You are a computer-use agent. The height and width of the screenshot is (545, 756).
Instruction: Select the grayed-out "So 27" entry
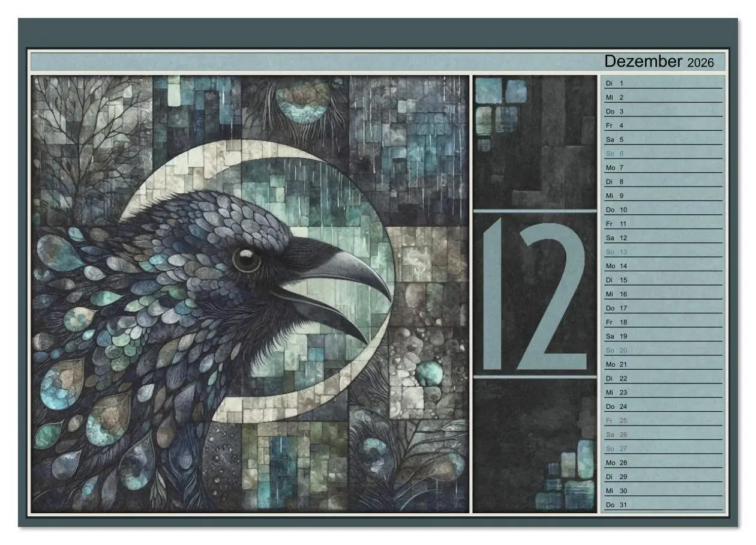tap(614, 448)
